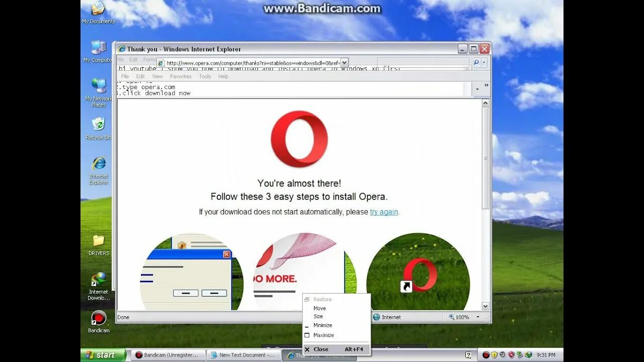Open the search provider dropdown arrow
The image size is (644, 362).
coord(484,63)
